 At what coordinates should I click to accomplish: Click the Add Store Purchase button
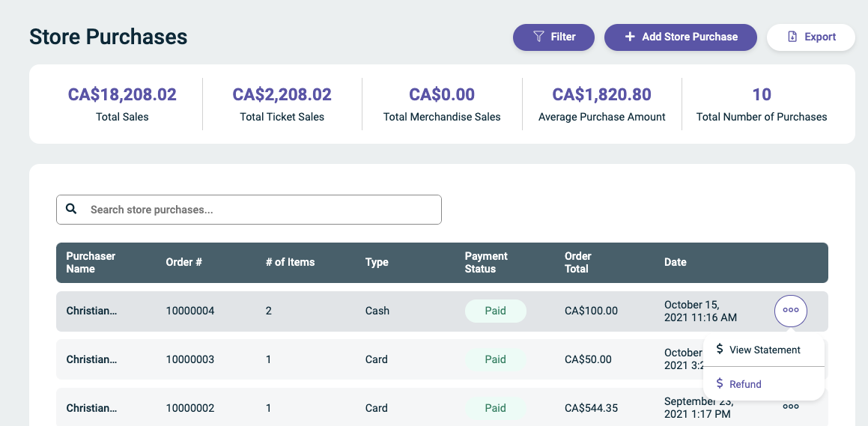[680, 37]
